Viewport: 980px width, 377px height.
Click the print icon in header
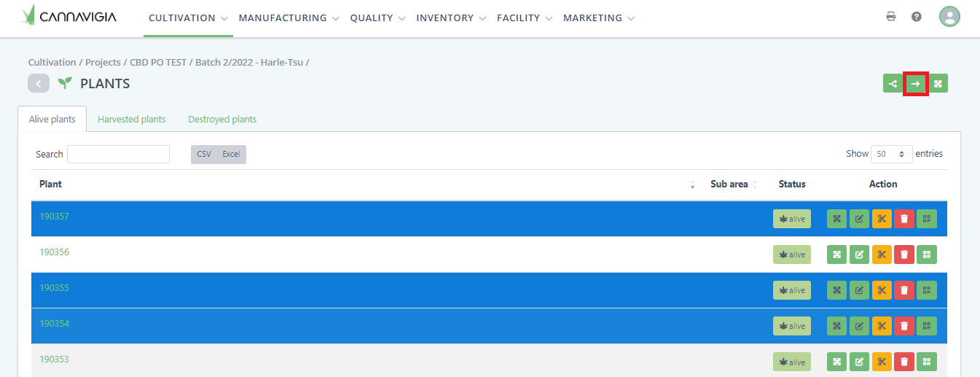890,17
